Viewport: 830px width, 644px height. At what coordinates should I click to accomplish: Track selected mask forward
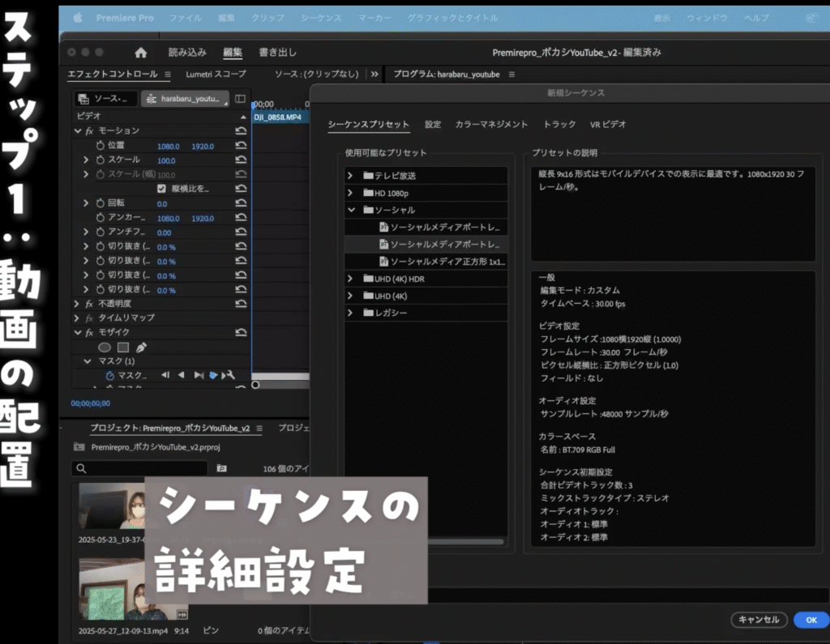pyautogui.click(x=199, y=375)
